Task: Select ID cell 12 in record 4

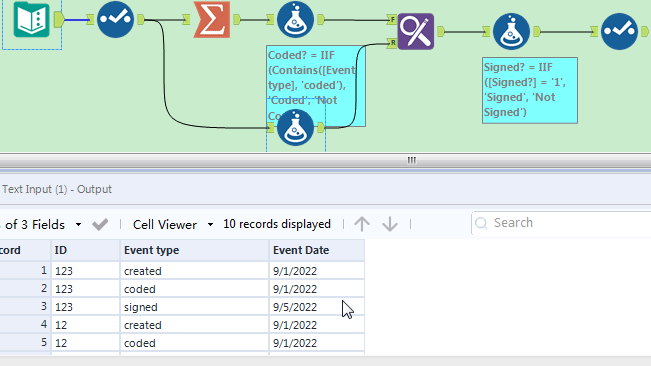Action: 86,325
